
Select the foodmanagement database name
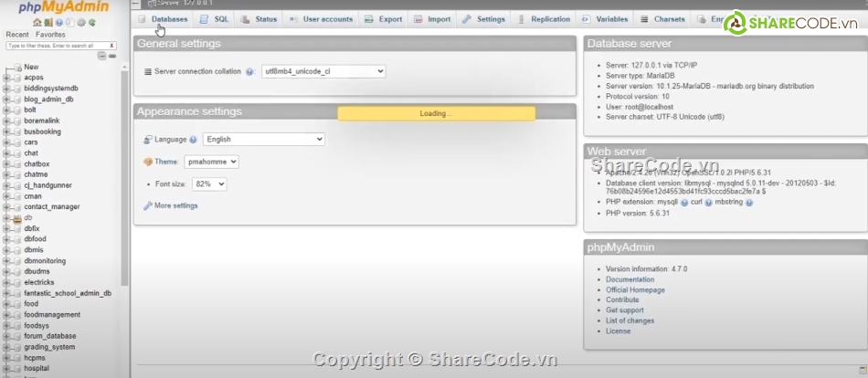coord(52,315)
